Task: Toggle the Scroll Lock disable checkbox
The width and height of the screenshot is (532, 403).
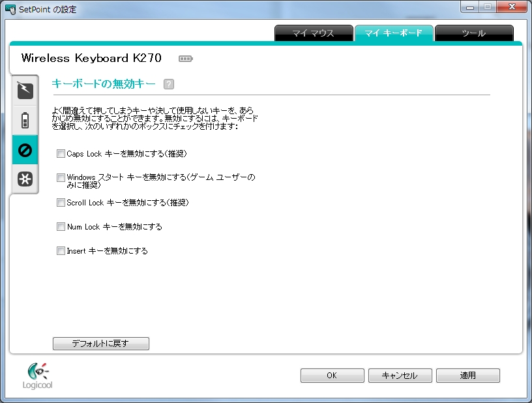Action: point(61,203)
